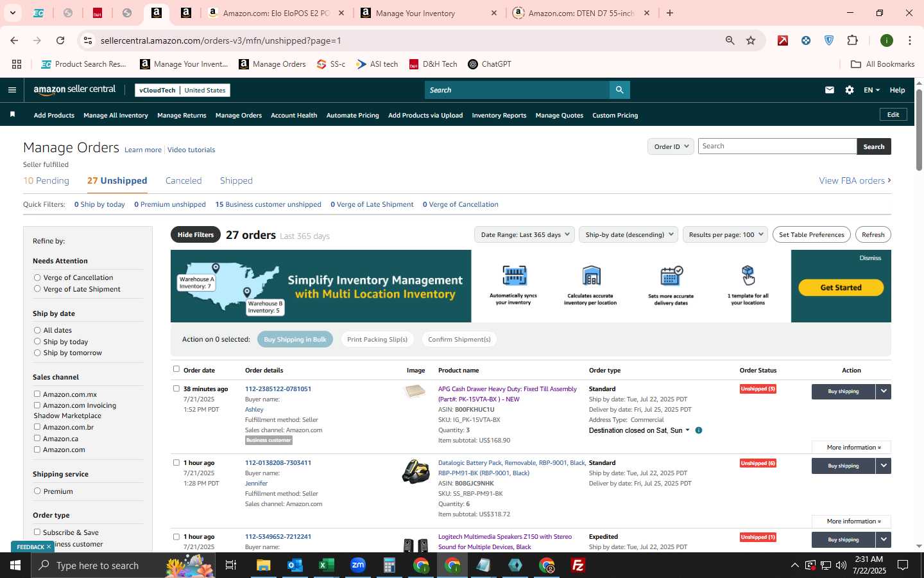
Task: Click the Get Started banner button
Action: tap(841, 288)
